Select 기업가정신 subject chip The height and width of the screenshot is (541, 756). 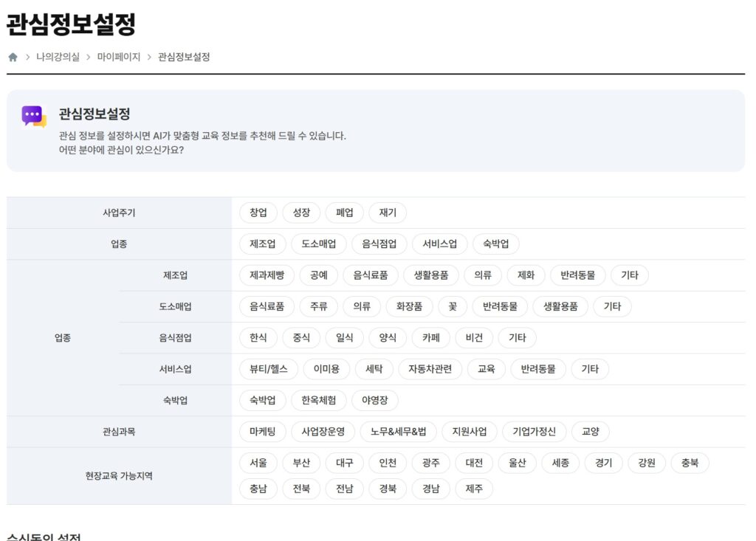point(535,432)
